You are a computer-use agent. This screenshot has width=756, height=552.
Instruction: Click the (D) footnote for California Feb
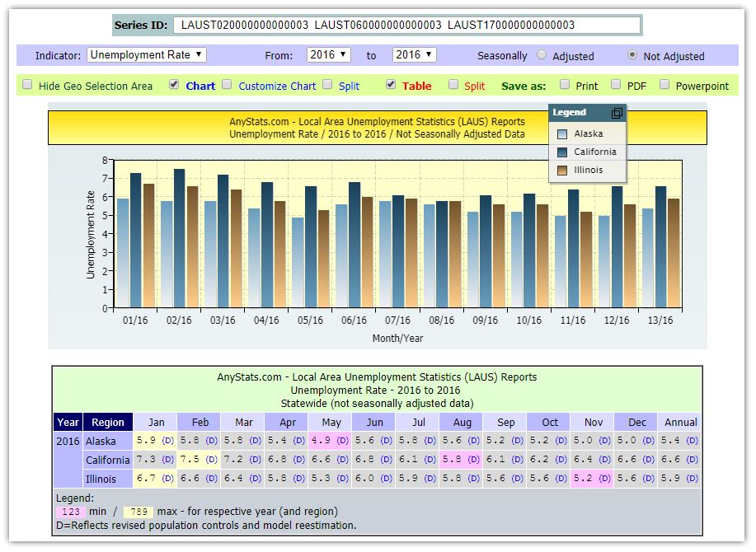point(212,460)
